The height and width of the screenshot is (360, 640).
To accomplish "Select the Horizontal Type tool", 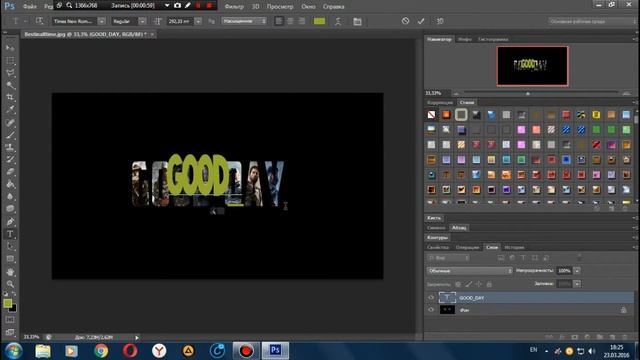I will click(10, 234).
